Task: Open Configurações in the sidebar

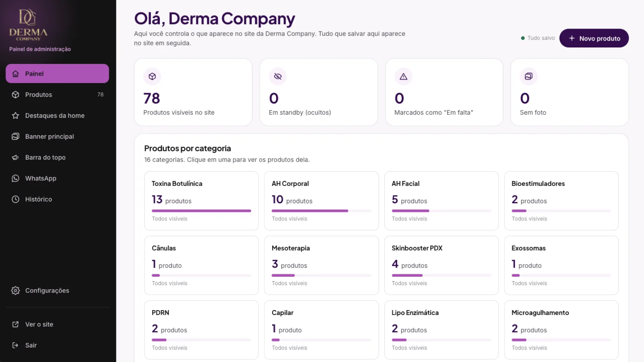Action: coord(57,290)
